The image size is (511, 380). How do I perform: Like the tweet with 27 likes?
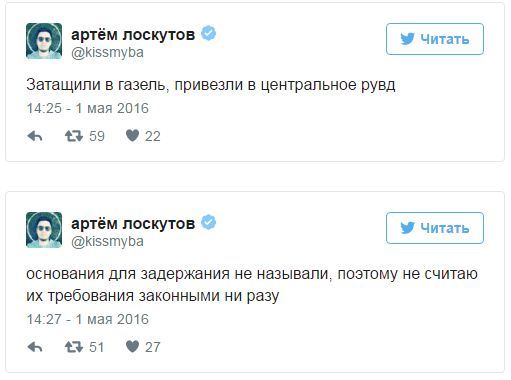(132, 347)
